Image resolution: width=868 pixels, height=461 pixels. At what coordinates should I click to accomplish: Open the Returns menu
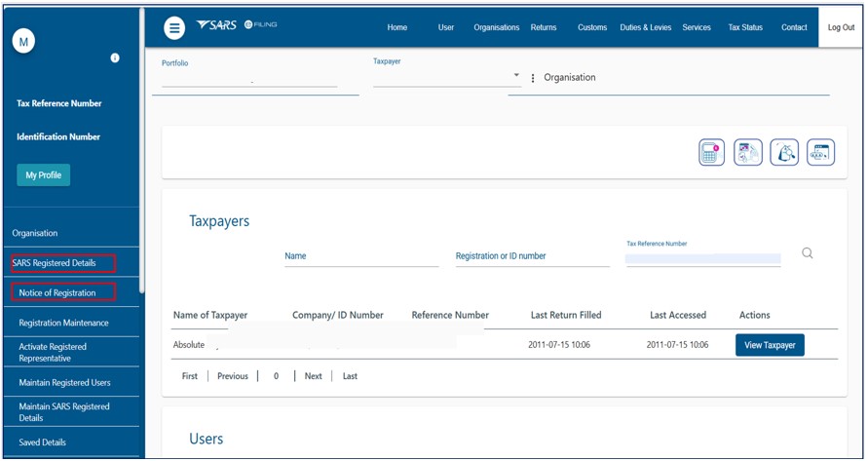[544, 27]
